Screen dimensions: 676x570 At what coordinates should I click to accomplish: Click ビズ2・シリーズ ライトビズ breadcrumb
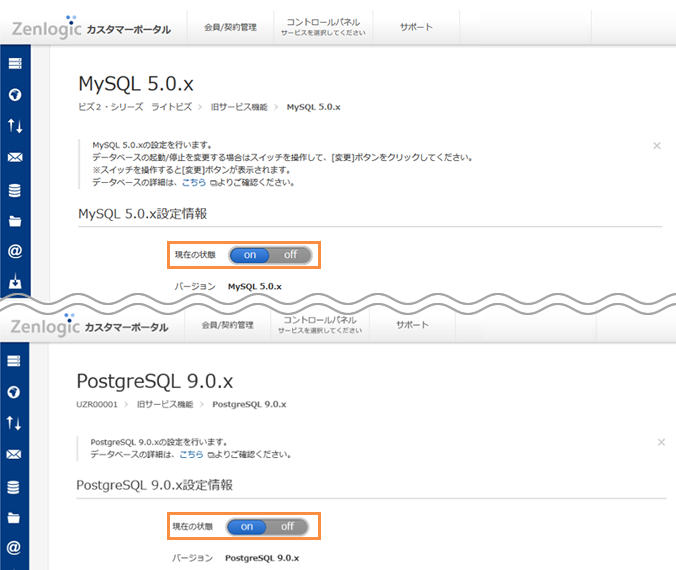pyautogui.click(x=135, y=107)
